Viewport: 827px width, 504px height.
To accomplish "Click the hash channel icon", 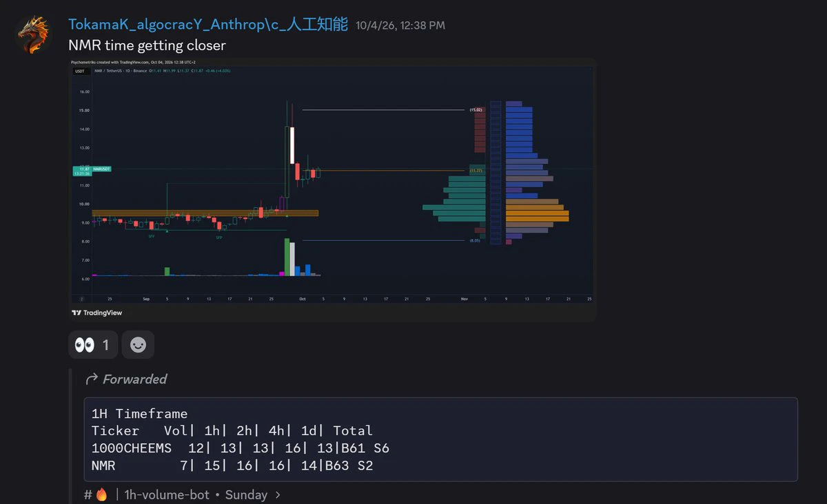I will [x=88, y=494].
